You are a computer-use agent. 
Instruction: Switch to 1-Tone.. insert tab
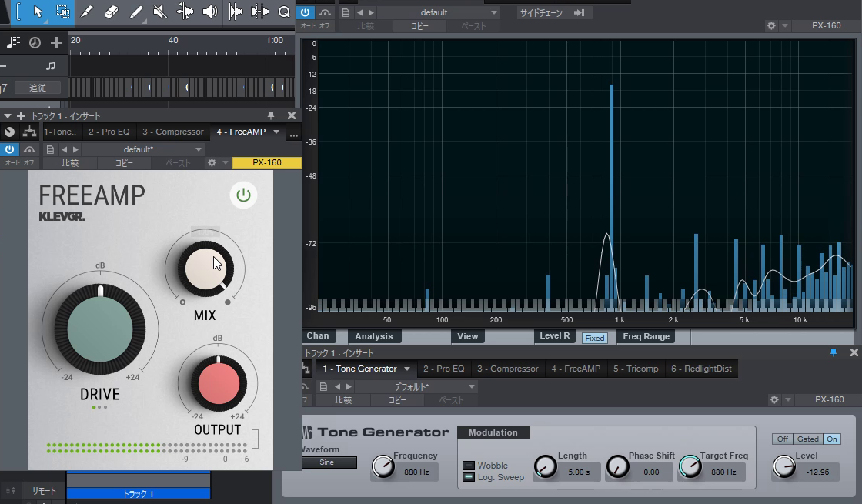click(x=60, y=132)
